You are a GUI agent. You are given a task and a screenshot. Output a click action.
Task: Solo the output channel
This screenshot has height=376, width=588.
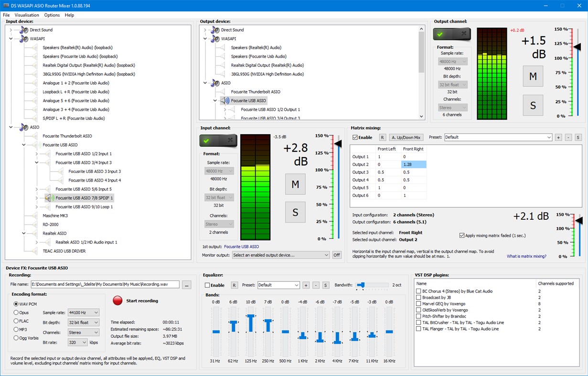[x=533, y=105]
